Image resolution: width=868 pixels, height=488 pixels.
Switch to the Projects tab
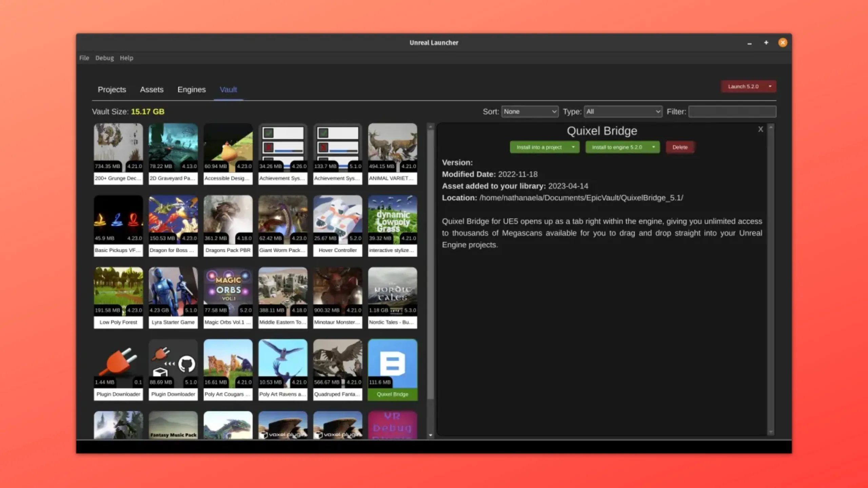(x=112, y=89)
